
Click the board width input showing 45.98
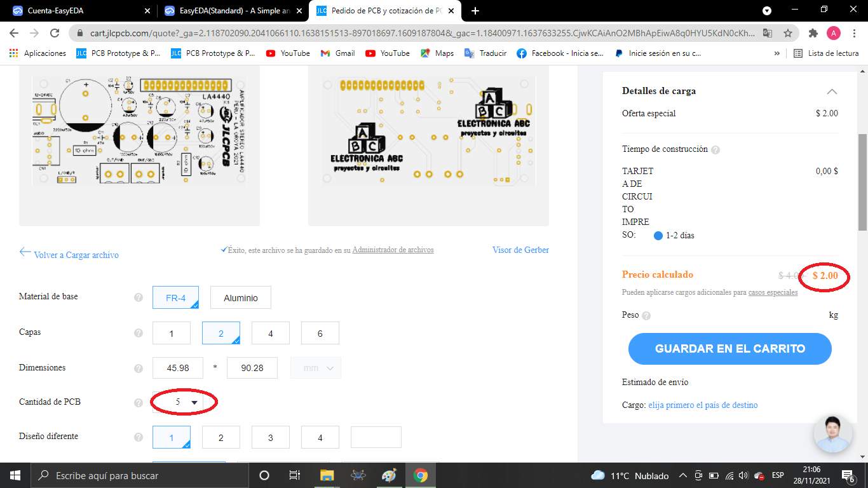click(177, 367)
